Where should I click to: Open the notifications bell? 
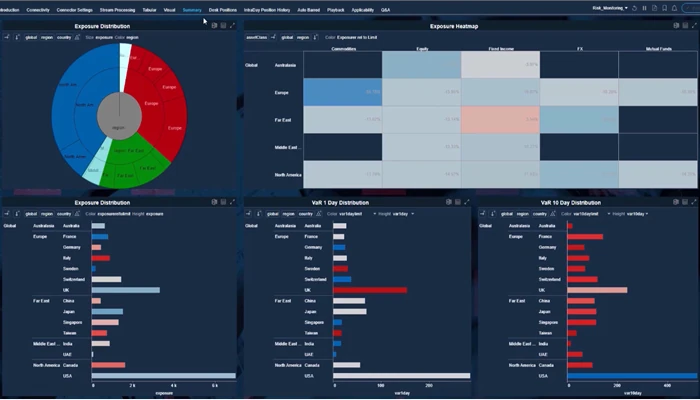click(675, 8)
